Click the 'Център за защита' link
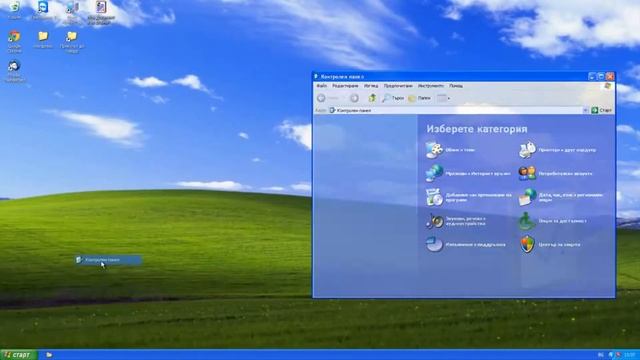The width and height of the screenshot is (640, 360). (559, 244)
